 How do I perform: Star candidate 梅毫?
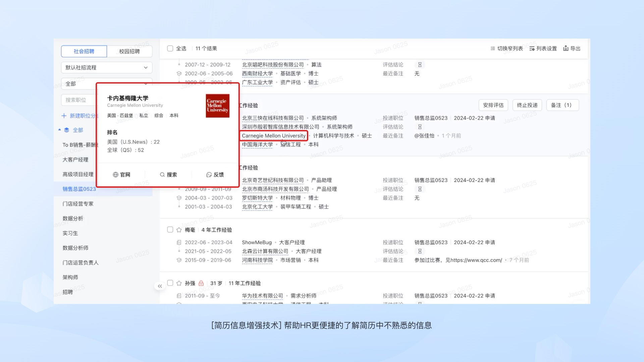pyautogui.click(x=179, y=230)
